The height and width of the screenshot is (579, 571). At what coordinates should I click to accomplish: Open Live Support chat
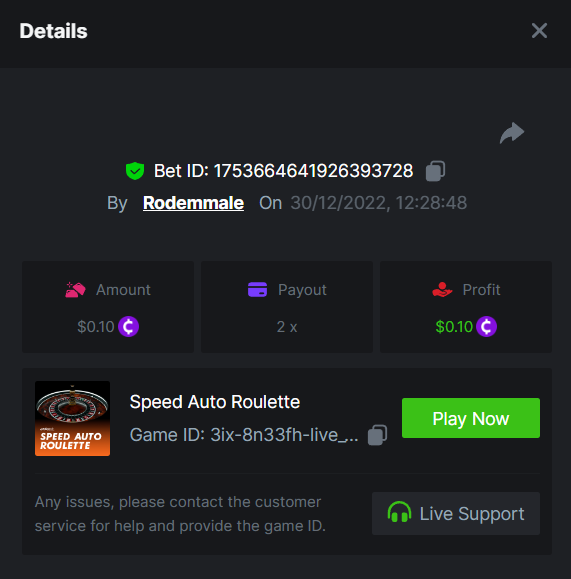tap(456, 513)
